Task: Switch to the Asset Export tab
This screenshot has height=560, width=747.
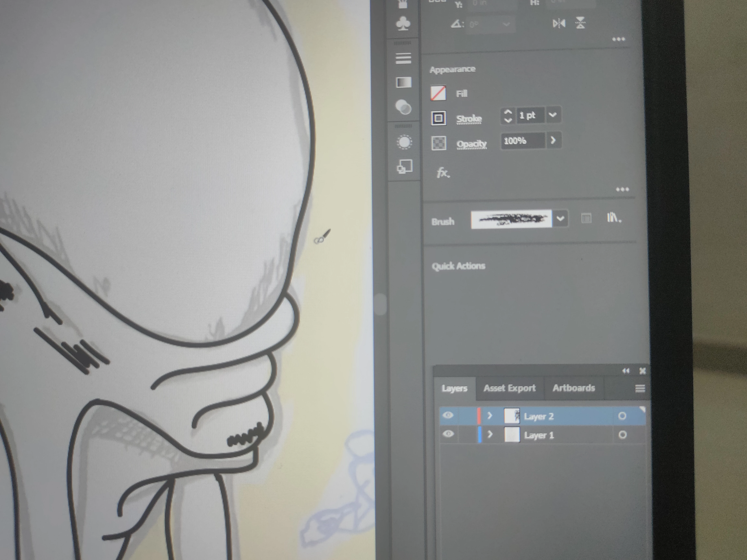Action: click(509, 388)
